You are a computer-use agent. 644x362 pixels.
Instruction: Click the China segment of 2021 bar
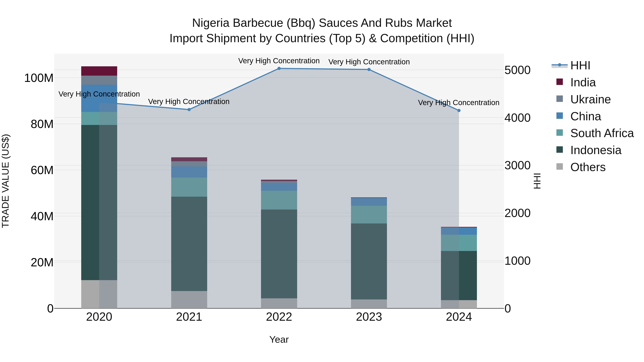click(x=189, y=172)
